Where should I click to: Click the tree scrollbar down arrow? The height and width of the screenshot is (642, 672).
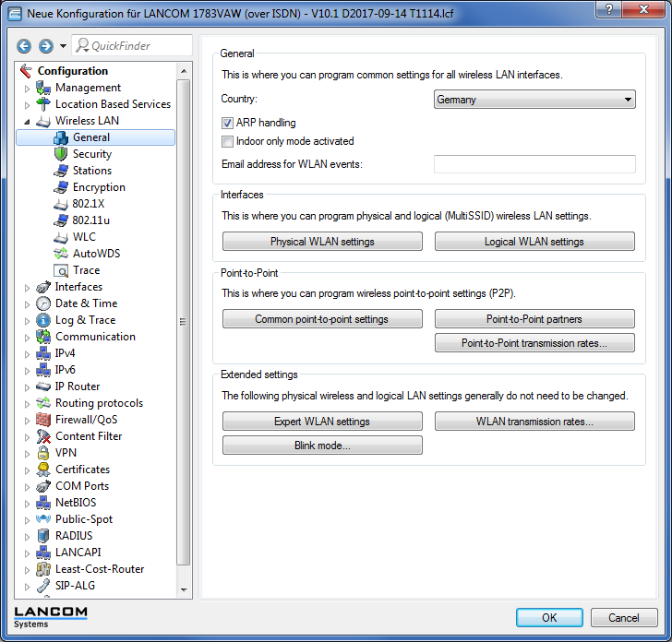tap(184, 588)
